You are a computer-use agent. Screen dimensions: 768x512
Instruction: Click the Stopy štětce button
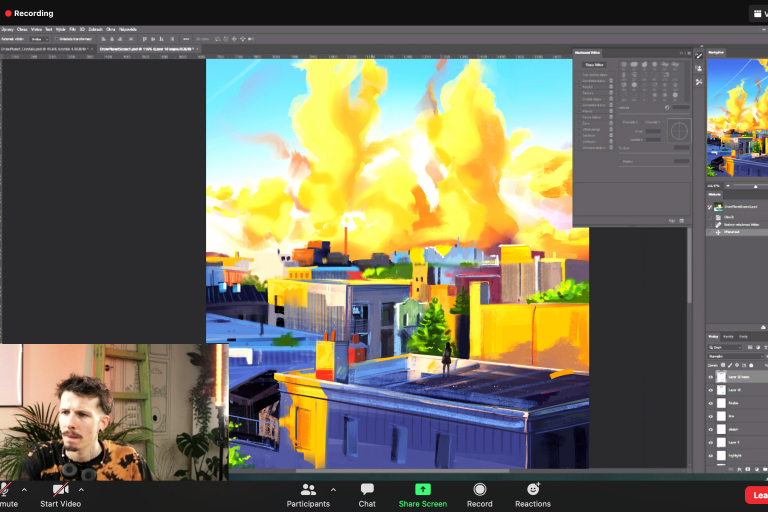coord(594,65)
